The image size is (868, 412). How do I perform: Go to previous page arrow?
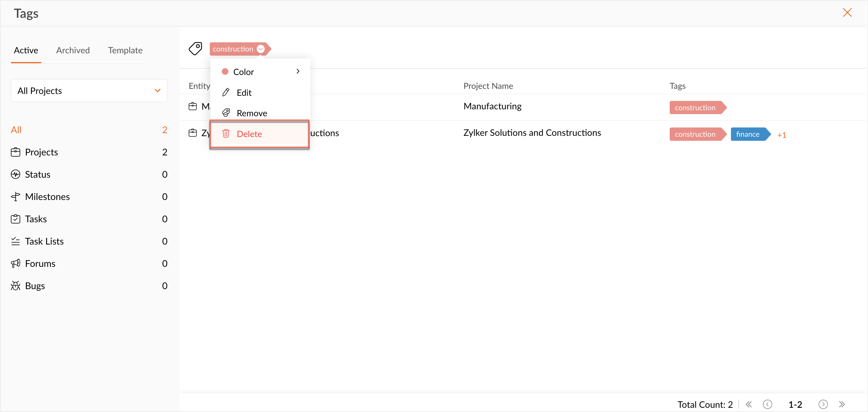[x=767, y=404]
